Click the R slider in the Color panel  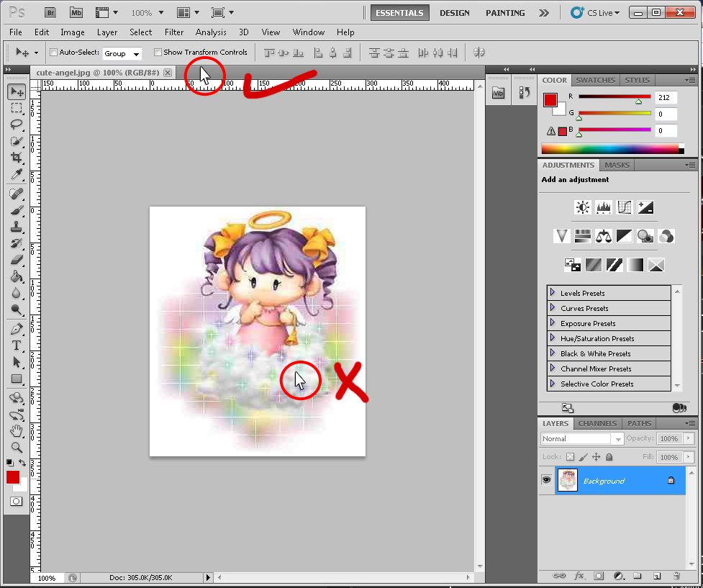[x=614, y=96]
